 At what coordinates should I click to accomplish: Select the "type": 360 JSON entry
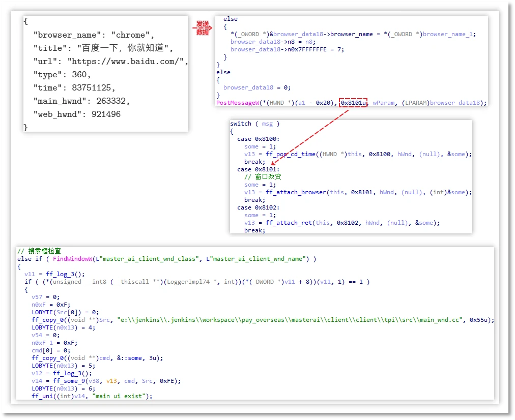point(62,75)
